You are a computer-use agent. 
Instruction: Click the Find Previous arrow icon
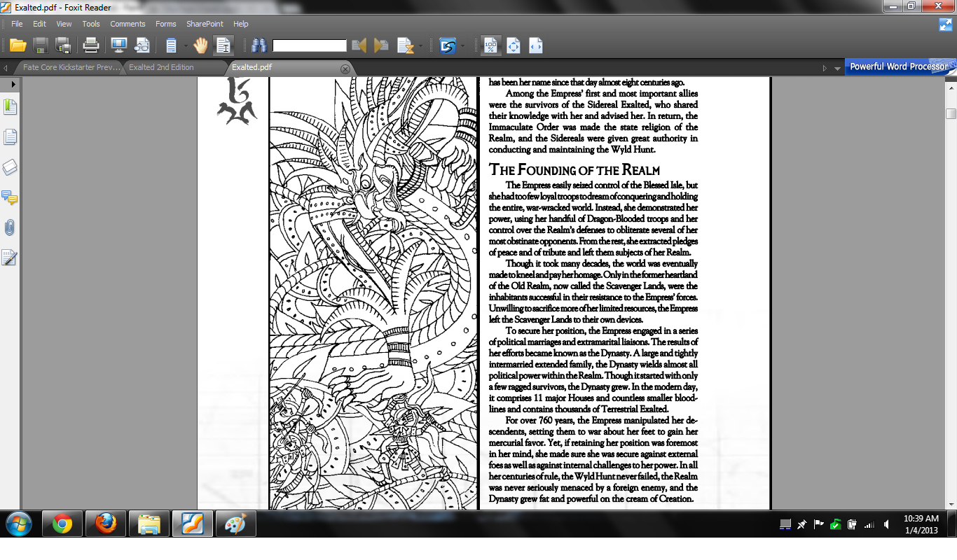[x=359, y=46]
